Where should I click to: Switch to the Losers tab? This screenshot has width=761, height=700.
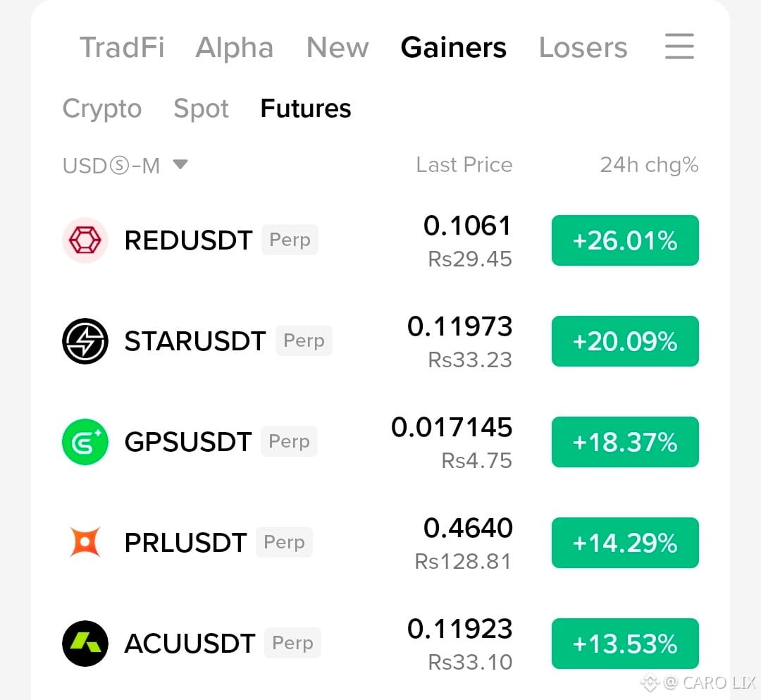coord(583,47)
